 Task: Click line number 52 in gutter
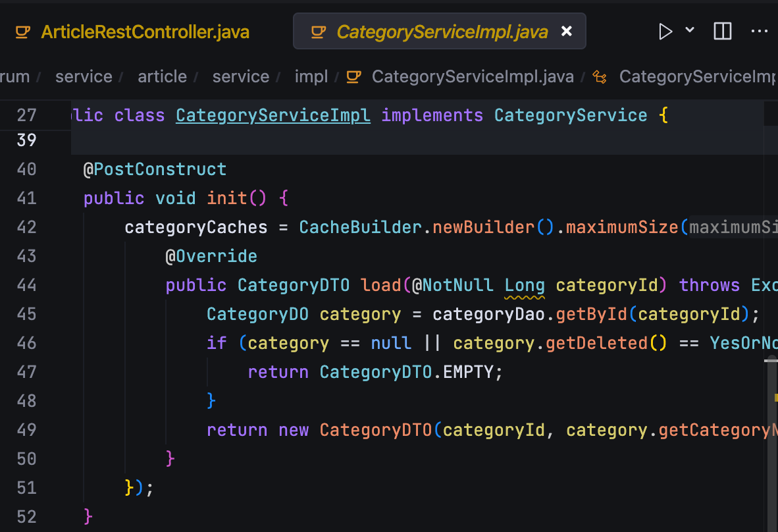coord(27,517)
